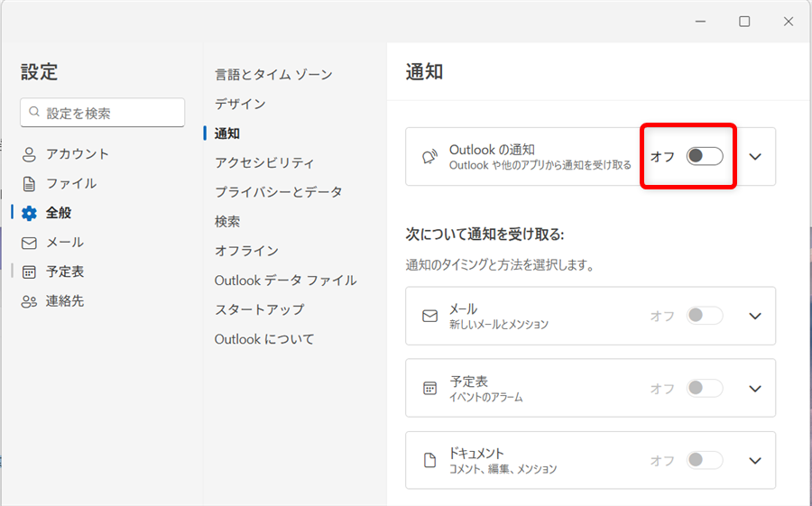Click the Mail envelope icon in sidebar

point(29,243)
